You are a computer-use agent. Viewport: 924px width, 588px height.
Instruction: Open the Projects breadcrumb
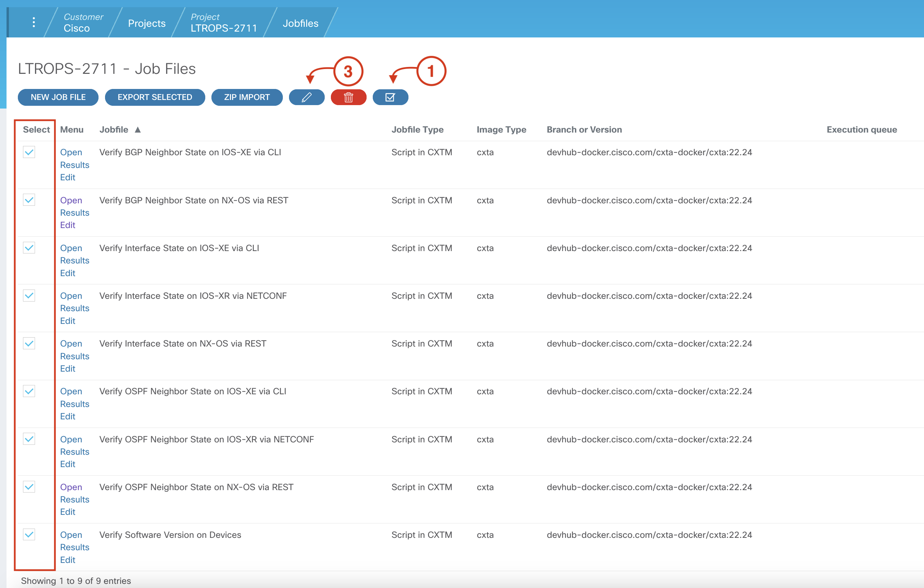[x=147, y=23]
